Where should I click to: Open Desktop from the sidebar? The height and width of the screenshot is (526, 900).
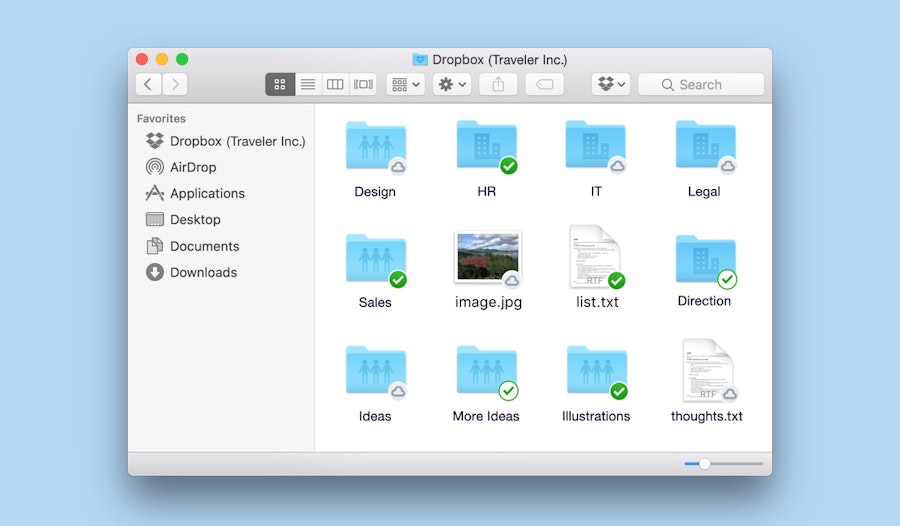click(x=184, y=219)
